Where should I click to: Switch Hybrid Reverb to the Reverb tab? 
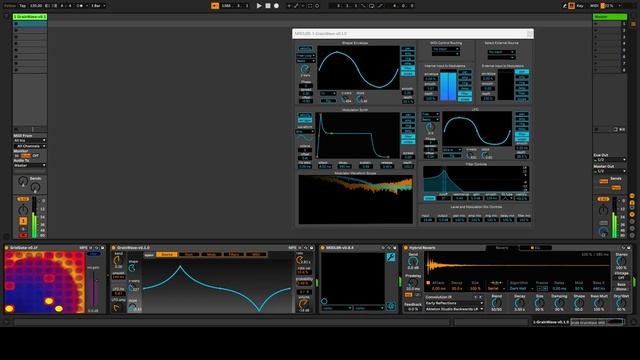(x=502, y=248)
